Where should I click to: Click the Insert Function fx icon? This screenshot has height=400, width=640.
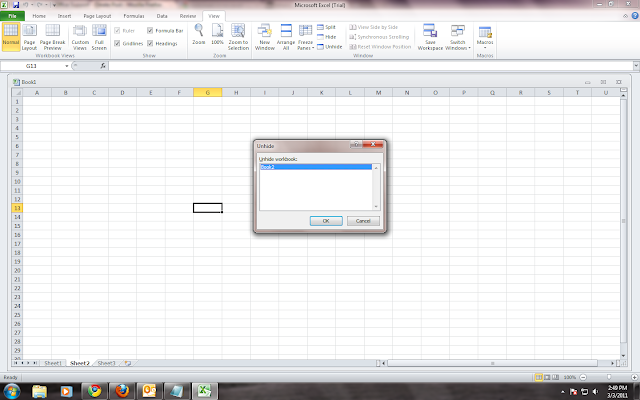(103, 66)
